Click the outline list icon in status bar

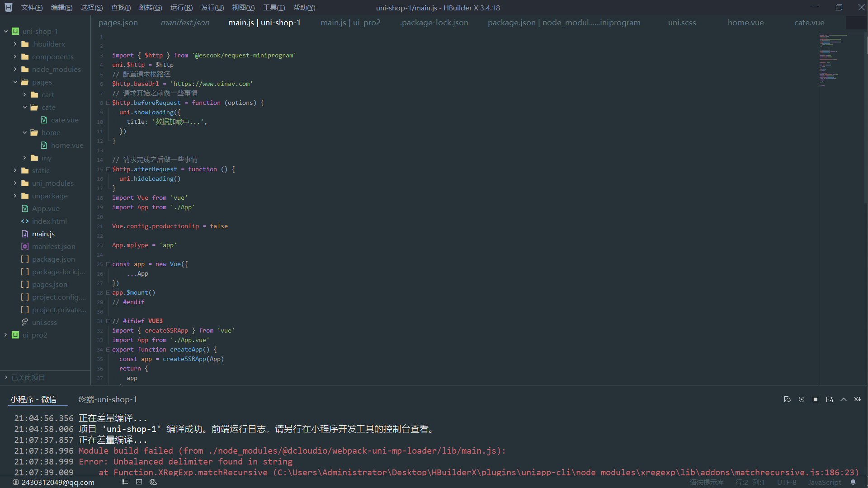pos(125,482)
